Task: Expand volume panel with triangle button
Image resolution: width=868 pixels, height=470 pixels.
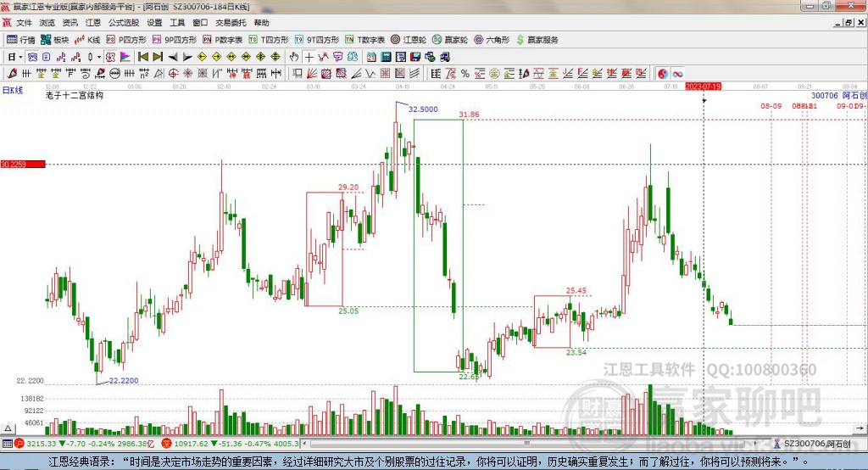Action: [8, 428]
